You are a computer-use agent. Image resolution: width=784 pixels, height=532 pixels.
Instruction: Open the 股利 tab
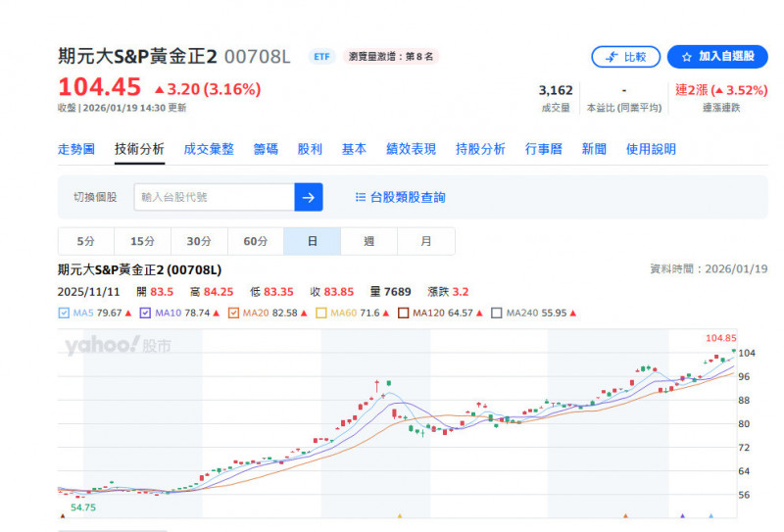[310, 149]
